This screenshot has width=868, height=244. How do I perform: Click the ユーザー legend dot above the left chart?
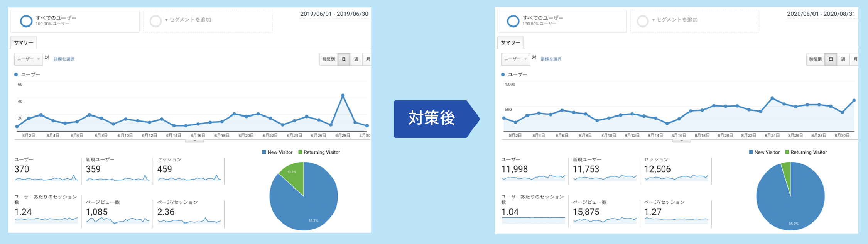coord(16,75)
